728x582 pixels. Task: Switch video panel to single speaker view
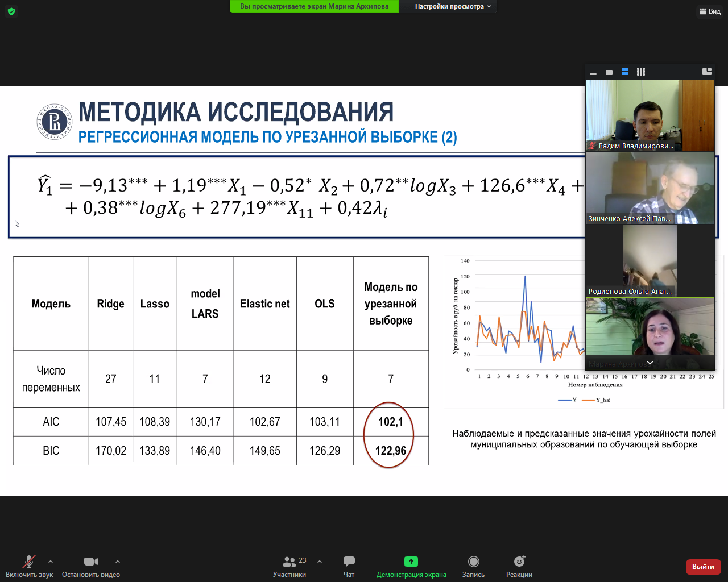click(x=609, y=72)
